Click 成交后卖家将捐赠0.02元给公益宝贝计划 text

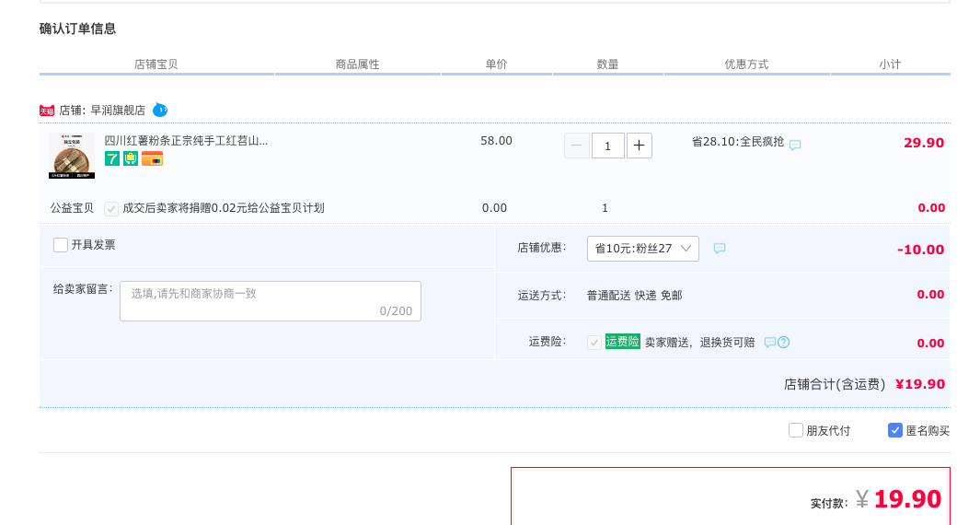coord(224,208)
